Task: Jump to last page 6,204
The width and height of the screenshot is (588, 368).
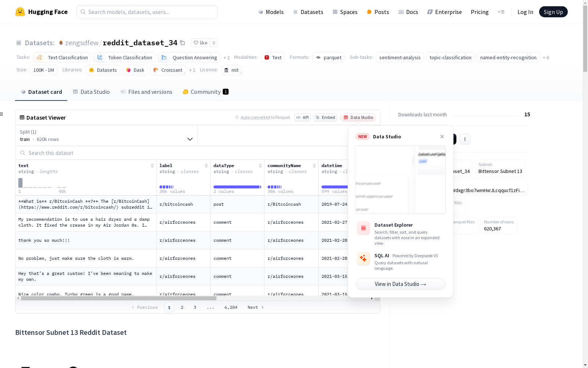Action: tap(231, 307)
